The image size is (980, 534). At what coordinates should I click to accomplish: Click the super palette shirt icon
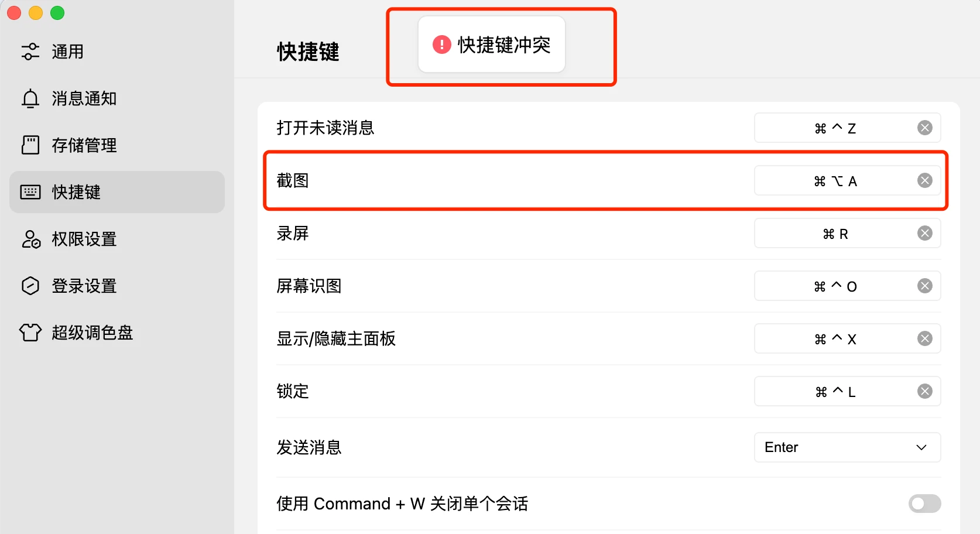30,333
